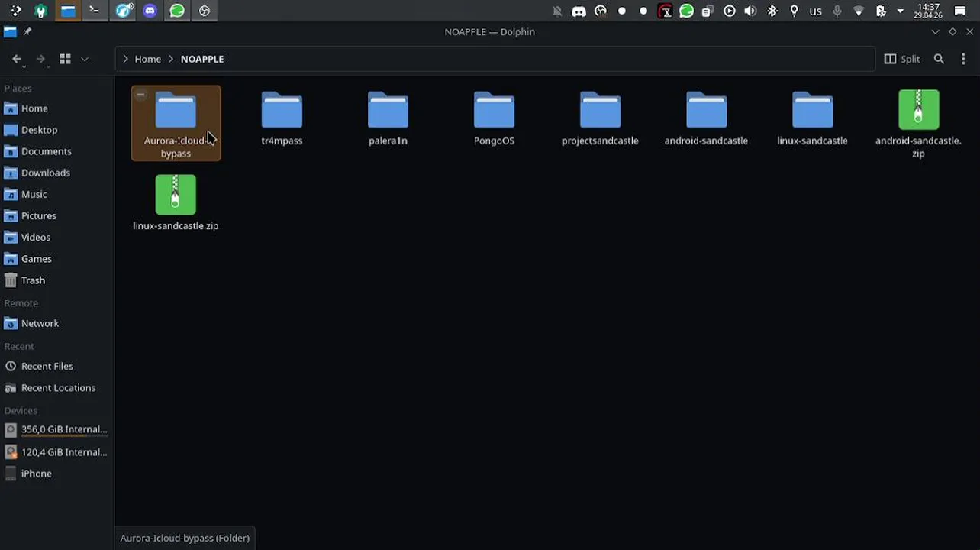This screenshot has height=550, width=980.
Task: Expand the breadcrumb root chevron before Home
Action: click(x=125, y=59)
